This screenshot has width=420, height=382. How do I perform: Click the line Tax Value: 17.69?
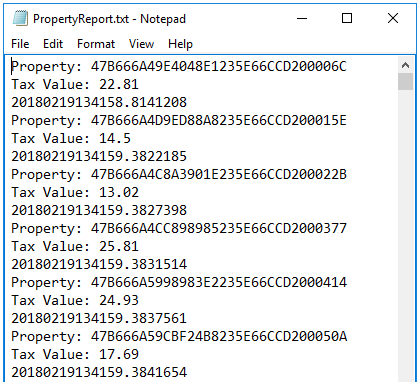[75, 354]
